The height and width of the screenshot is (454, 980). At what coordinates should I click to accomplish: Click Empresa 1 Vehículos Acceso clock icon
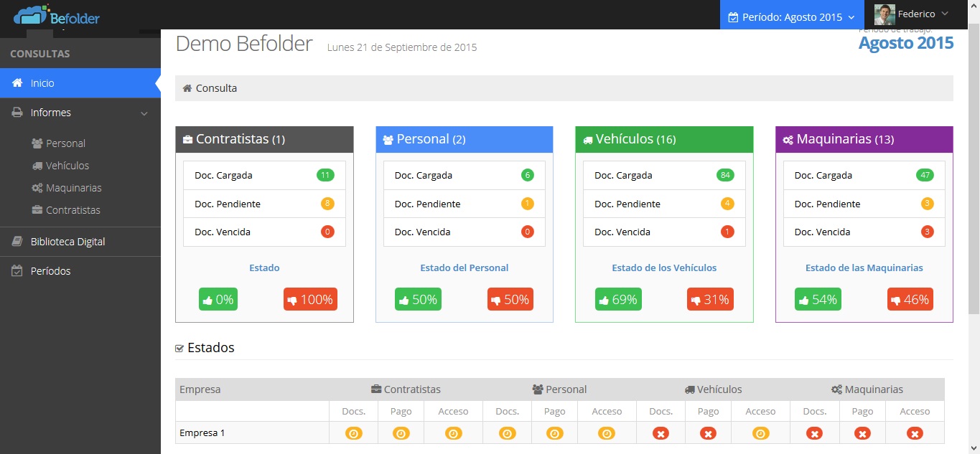tap(760, 433)
